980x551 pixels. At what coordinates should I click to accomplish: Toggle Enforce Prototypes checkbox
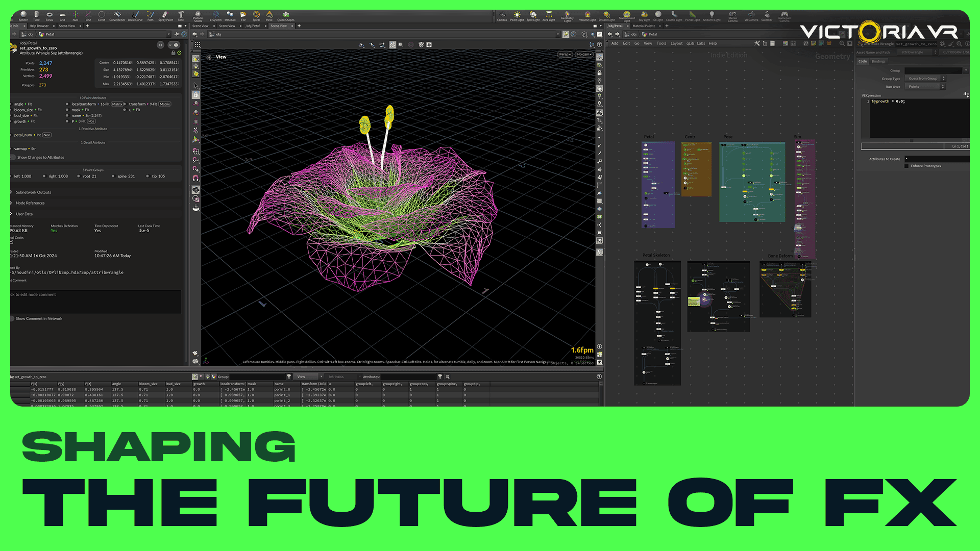pyautogui.click(x=907, y=166)
